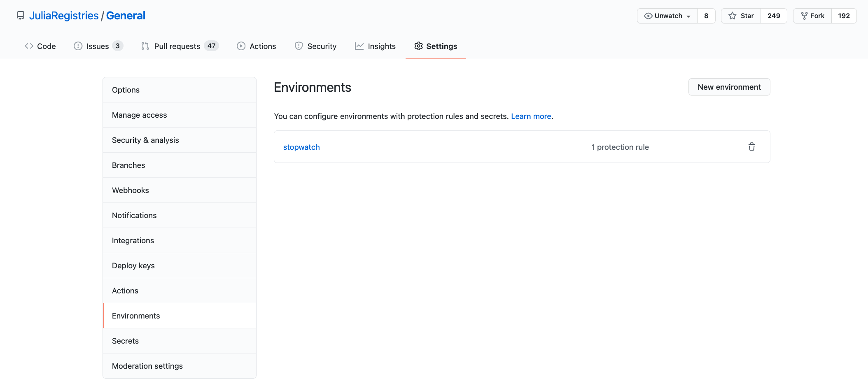
Task: Open the stopwatch environment
Action: pyautogui.click(x=301, y=147)
